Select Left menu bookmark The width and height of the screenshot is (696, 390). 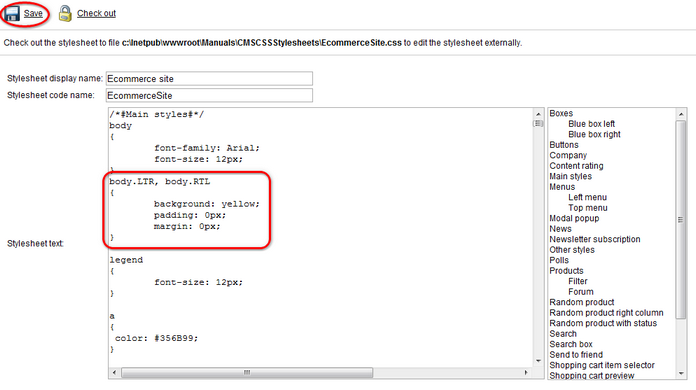[587, 197]
